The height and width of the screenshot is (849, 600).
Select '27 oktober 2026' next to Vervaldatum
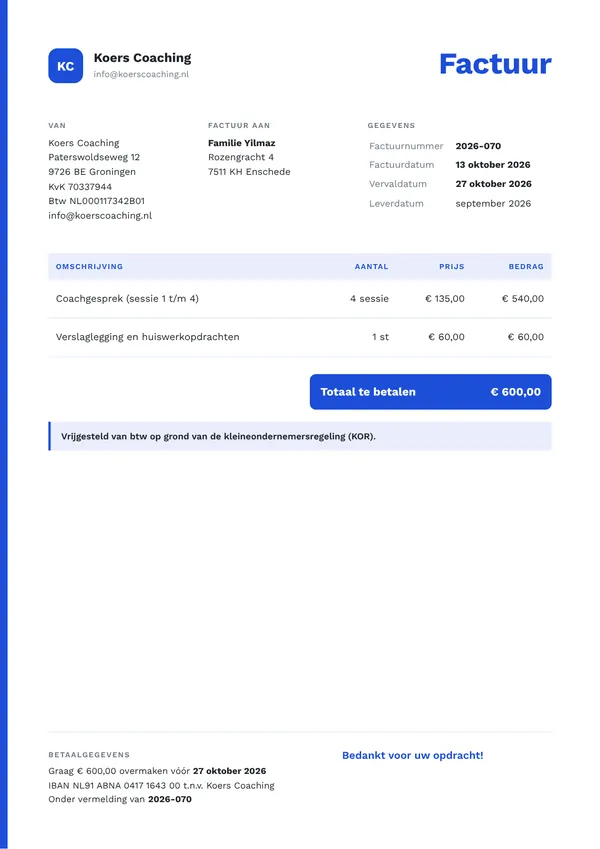click(x=493, y=184)
